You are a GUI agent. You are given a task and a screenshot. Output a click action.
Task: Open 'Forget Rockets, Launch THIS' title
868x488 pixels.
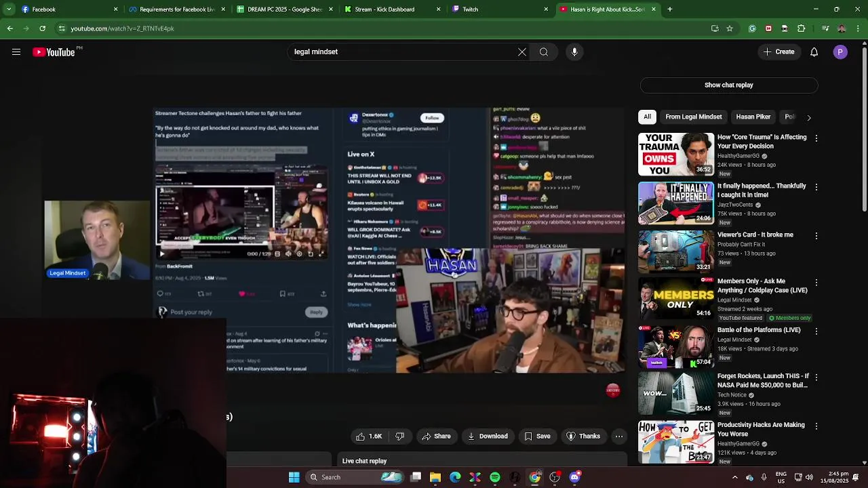coord(763,380)
